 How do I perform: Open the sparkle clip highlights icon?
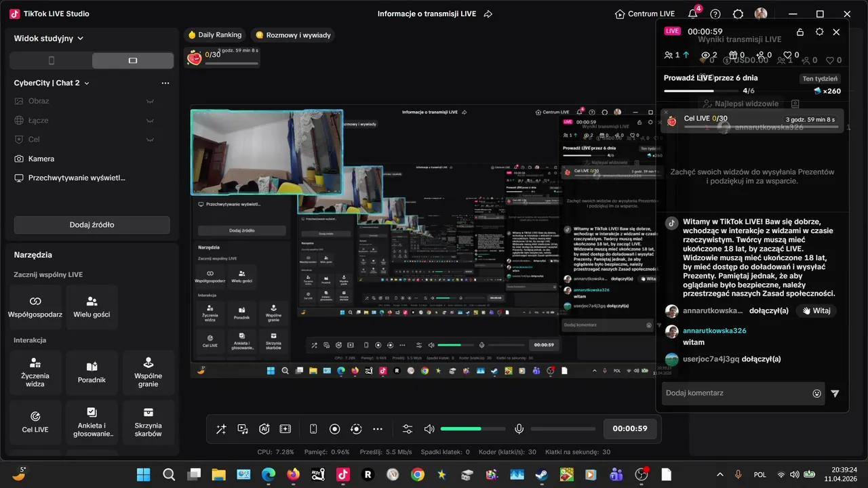(x=285, y=429)
